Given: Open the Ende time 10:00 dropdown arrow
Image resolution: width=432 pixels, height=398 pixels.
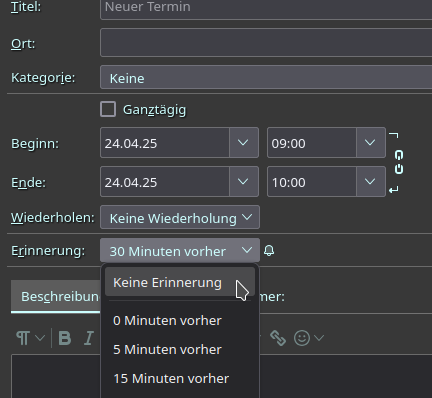Looking at the screenshot, I should [x=371, y=182].
